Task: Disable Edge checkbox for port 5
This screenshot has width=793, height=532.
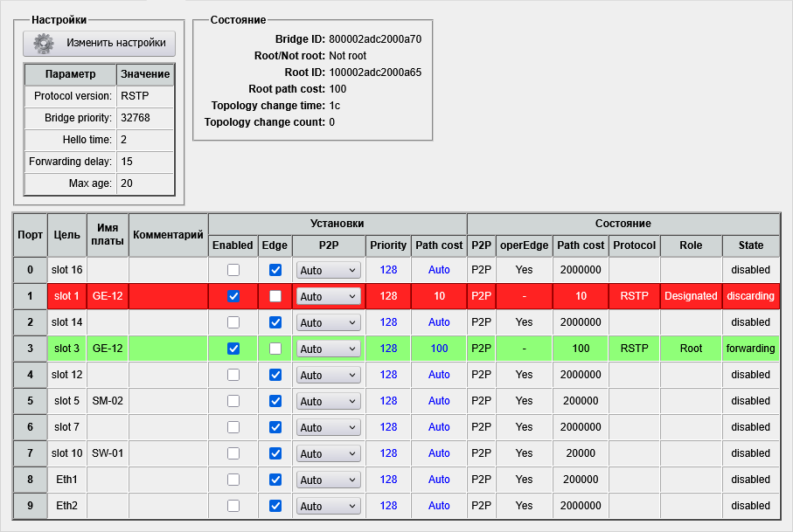Action: [x=275, y=401]
